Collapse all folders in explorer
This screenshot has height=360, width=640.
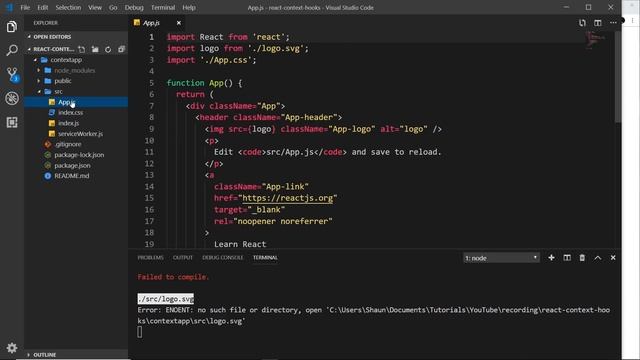coord(121,49)
